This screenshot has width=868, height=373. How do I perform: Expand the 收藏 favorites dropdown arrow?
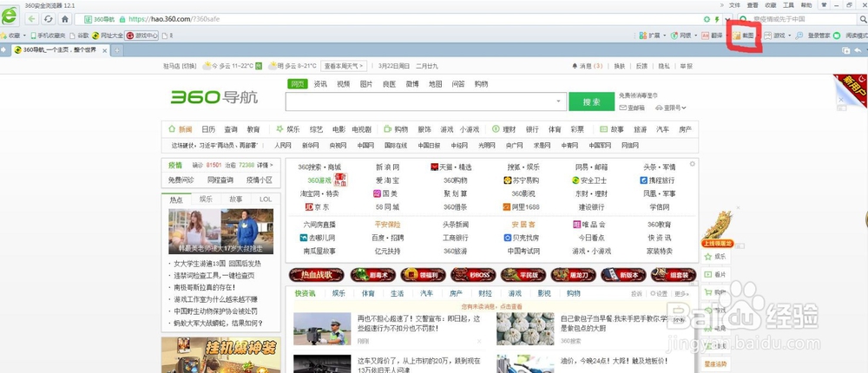pos(24,36)
